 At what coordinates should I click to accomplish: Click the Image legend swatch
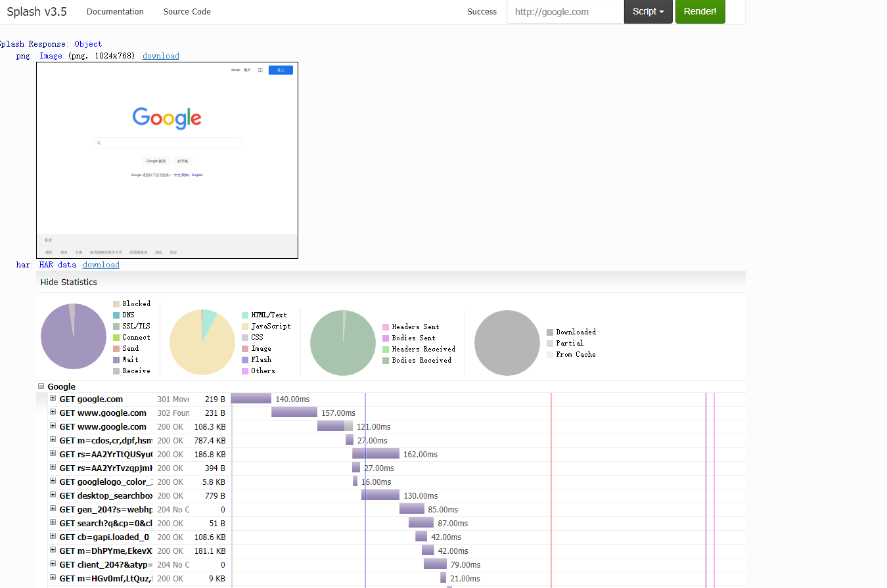pos(245,349)
